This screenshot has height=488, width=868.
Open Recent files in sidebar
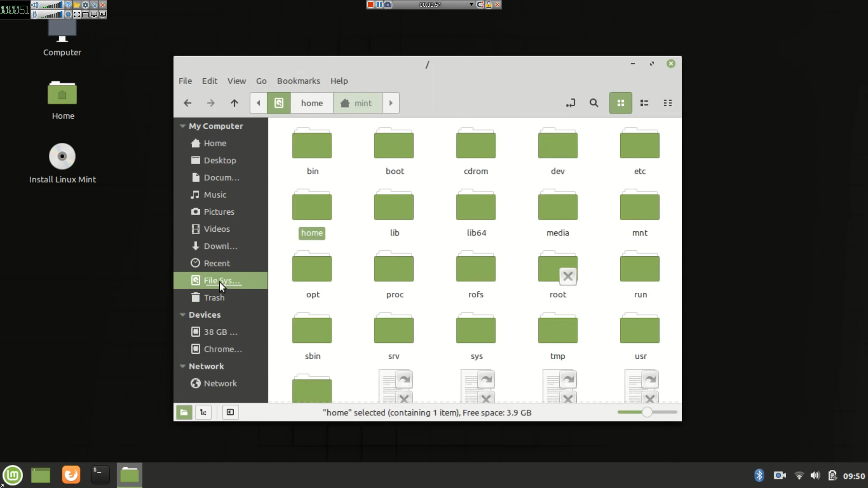tap(217, 263)
